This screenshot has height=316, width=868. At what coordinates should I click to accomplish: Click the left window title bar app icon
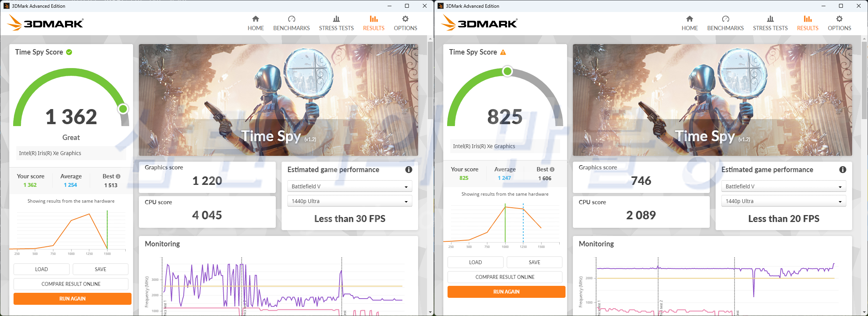pos(6,6)
